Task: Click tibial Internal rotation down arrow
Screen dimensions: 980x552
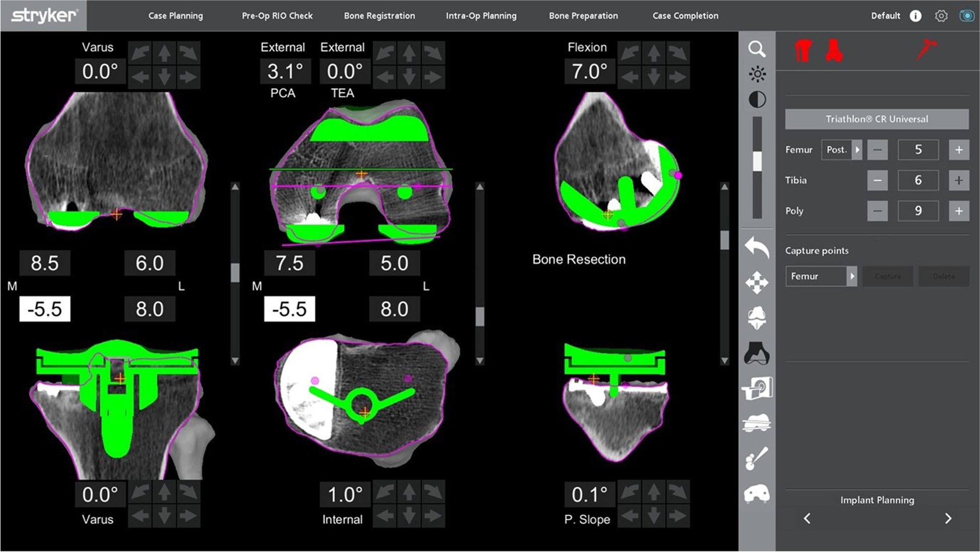Action: coord(409,516)
